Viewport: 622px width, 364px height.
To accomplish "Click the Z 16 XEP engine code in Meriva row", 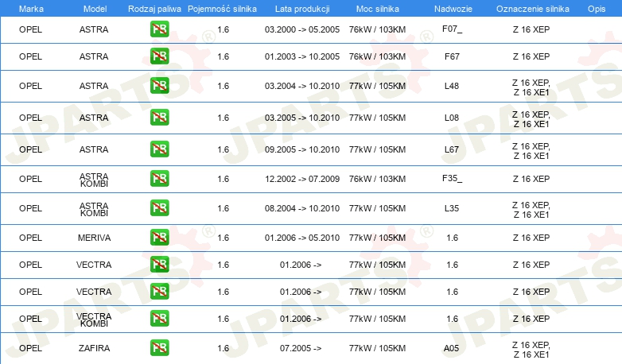I will pyautogui.click(x=531, y=238).
